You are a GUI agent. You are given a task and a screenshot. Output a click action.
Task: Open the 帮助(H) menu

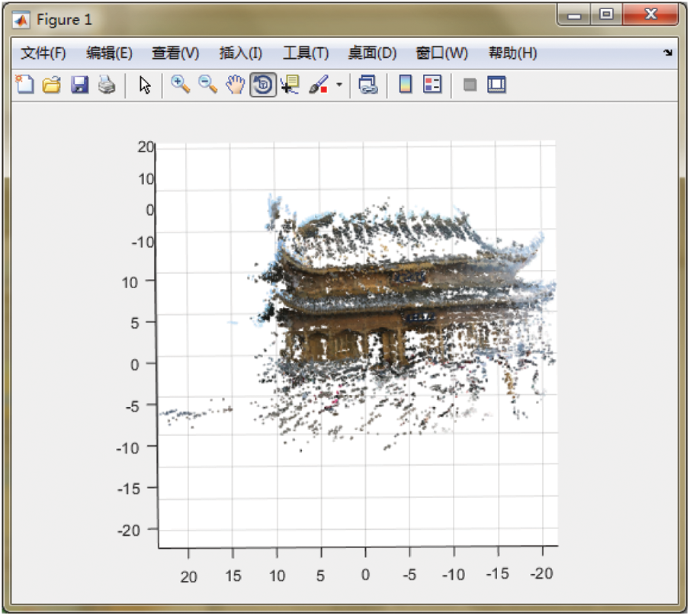pyautogui.click(x=512, y=53)
